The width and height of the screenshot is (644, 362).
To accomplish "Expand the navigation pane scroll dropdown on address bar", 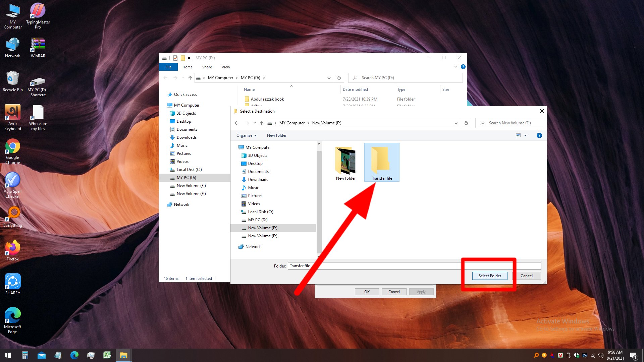I will point(329,77).
